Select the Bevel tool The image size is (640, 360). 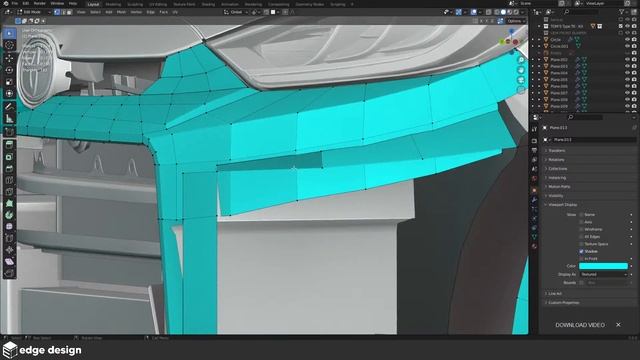click(9, 168)
